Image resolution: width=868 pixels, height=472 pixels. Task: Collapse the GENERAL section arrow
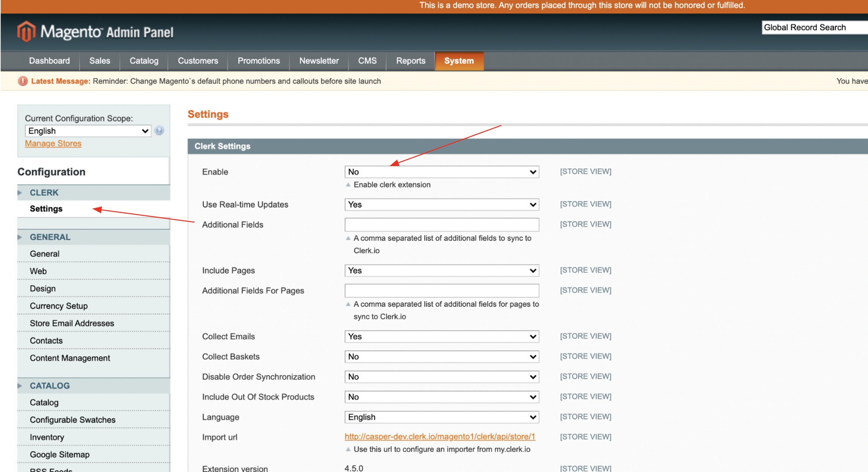(20, 237)
